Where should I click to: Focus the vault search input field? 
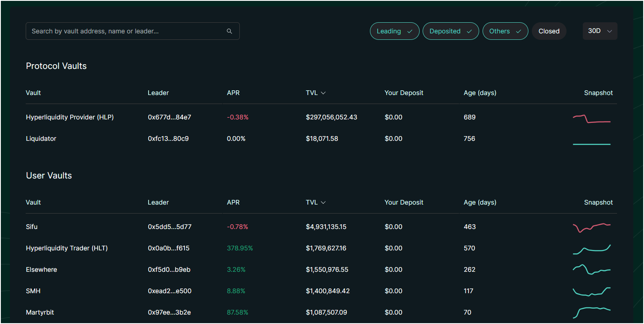(x=132, y=31)
